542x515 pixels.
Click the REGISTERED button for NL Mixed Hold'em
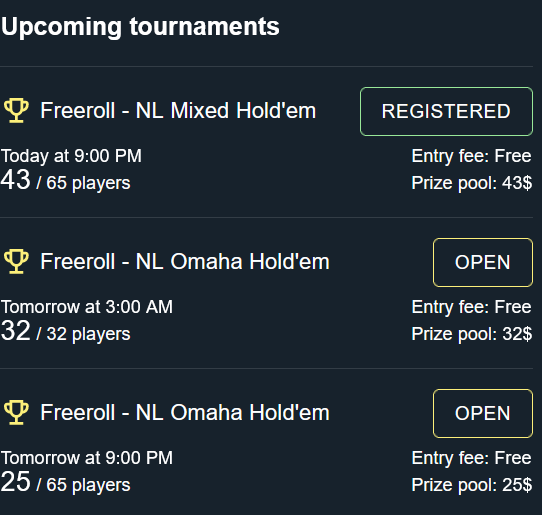(x=446, y=111)
